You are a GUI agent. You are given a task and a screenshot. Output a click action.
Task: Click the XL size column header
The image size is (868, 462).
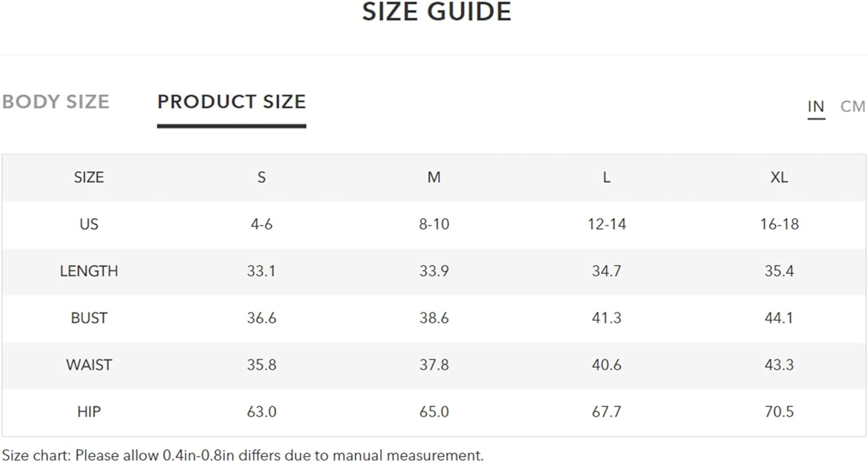779,178
